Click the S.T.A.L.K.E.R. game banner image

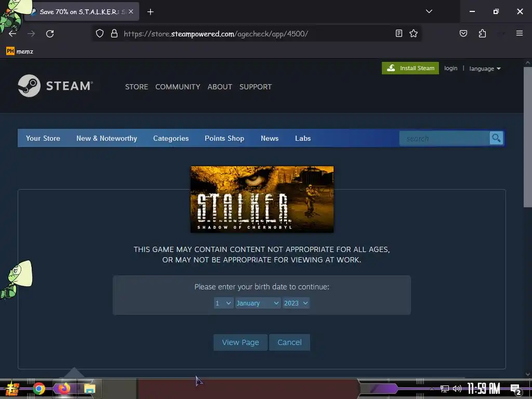pyautogui.click(x=262, y=199)
